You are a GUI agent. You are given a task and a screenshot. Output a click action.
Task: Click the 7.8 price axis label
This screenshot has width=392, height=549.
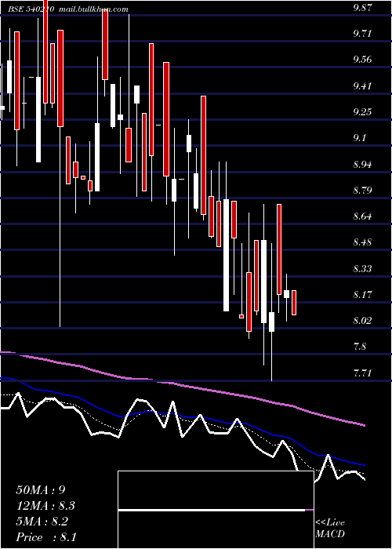[x=360, y=347]
